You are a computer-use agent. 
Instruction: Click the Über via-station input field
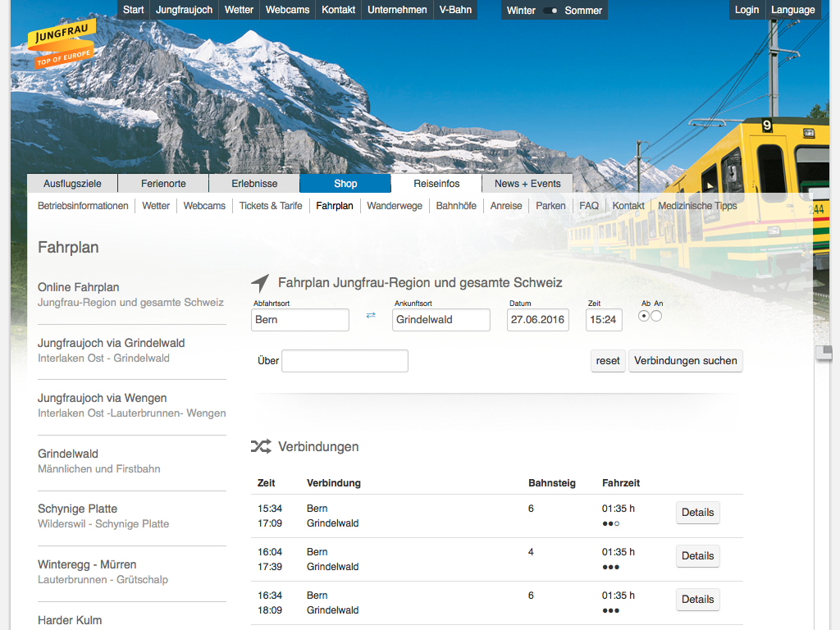(345, 361)
